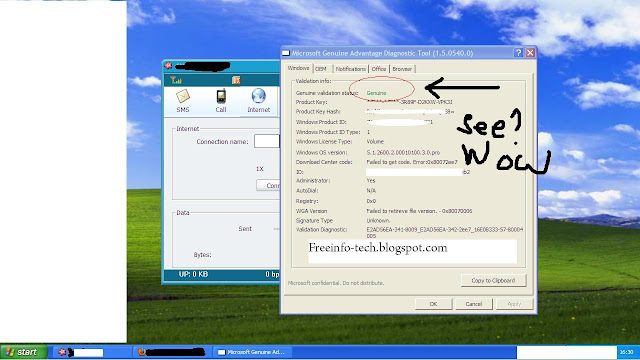The height and width of the screenshot is (360, 640).
Task: Check the signal strength antenna icon
Action: click(176, 80)
